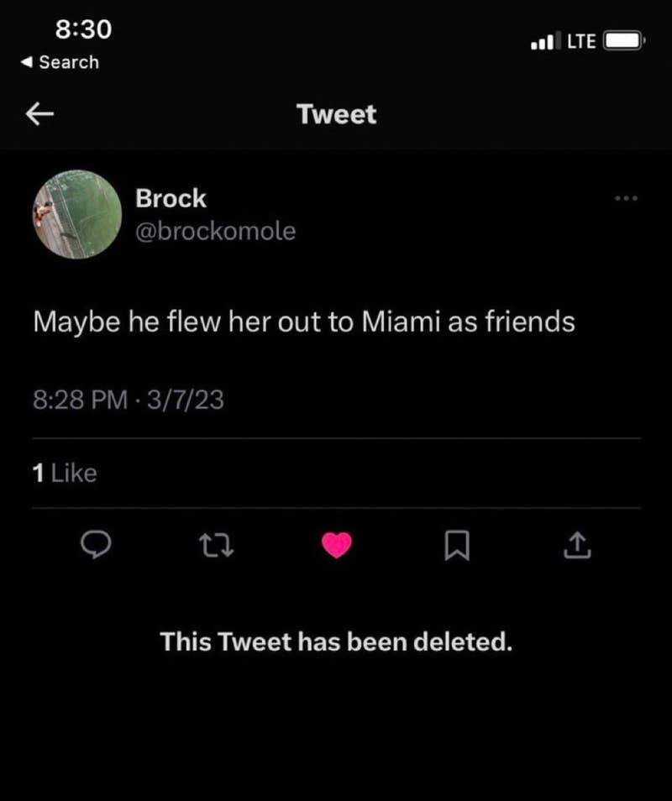Open the @brockomole handle
The width and height of the screenshot is (672, 801).
pos(215,231)
